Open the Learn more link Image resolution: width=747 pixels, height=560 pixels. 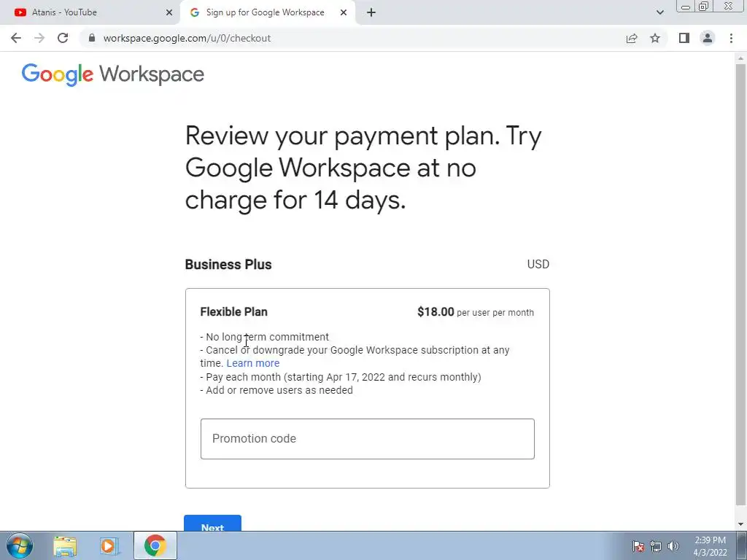click(253, 363)
